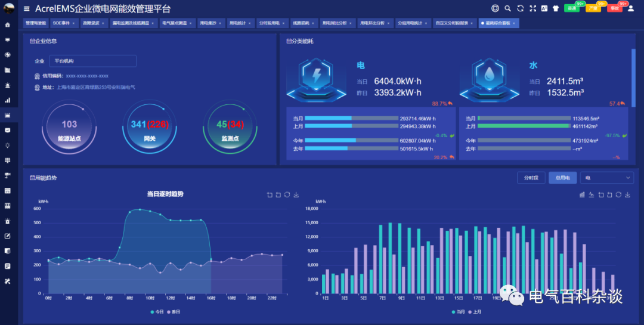Toggle 当月 series in the legend
Screen dimensions: 644x325
coord(459,312)
